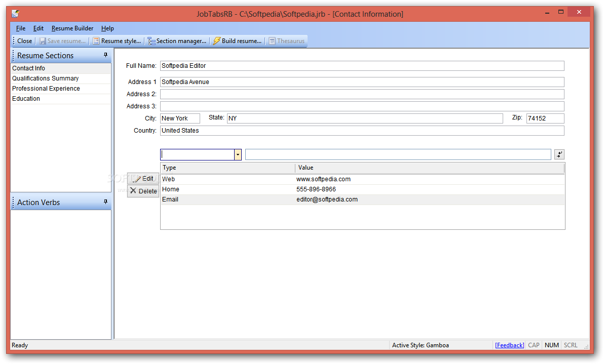Click the Action Verbs panel header

61,203
